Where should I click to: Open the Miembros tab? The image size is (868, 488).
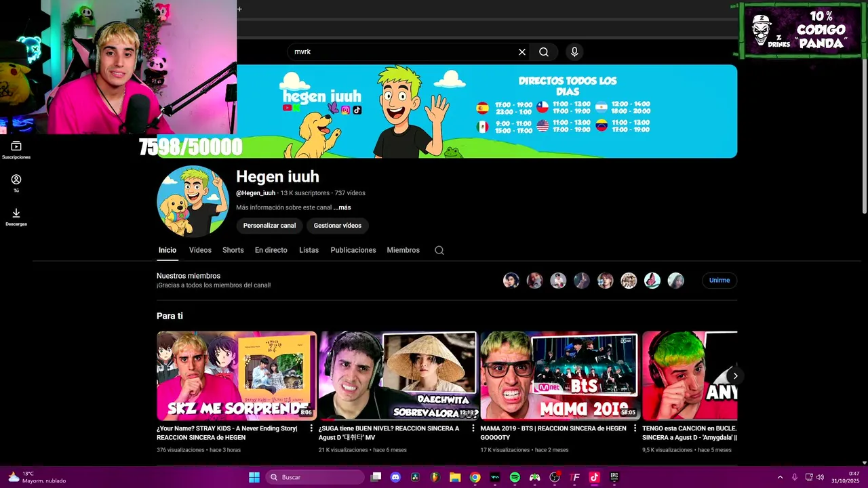pos(403,250)
